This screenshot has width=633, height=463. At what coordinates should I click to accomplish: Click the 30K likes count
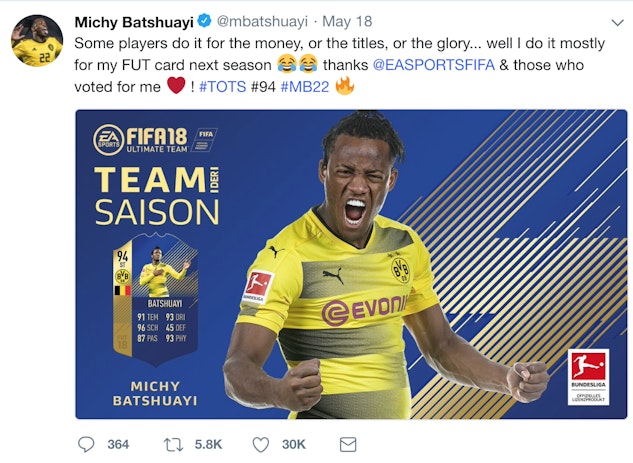click(293, 444)
